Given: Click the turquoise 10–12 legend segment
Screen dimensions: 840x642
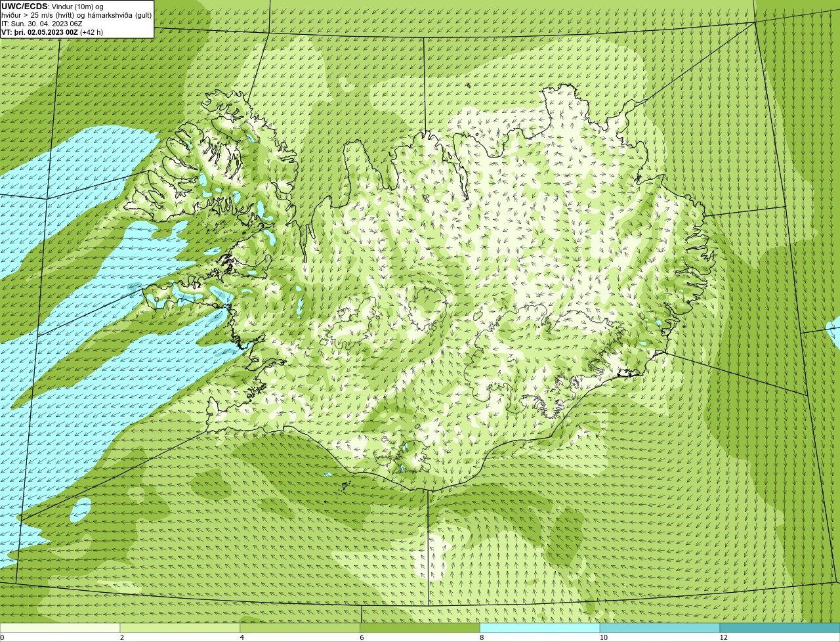Looking at the screenshot, I should coord(660,628).
